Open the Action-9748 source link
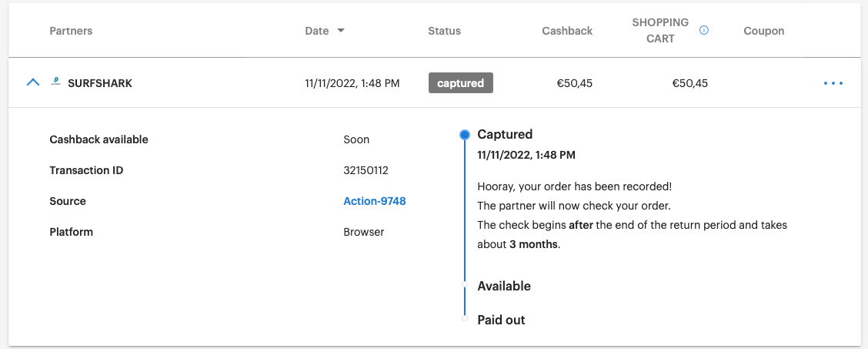 coord(375,201)
